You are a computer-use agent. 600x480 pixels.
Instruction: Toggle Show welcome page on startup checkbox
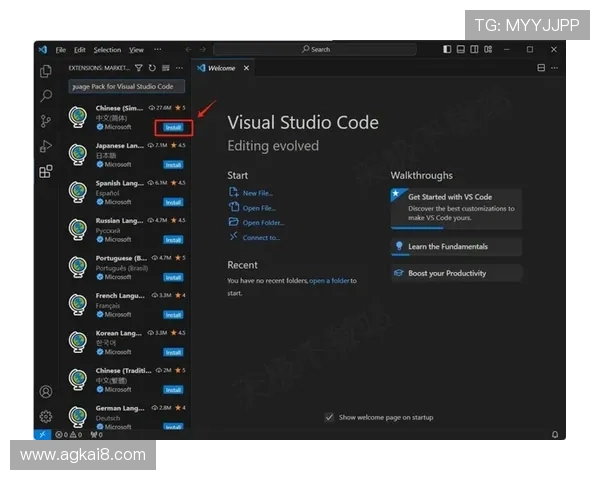coord(330,417)
